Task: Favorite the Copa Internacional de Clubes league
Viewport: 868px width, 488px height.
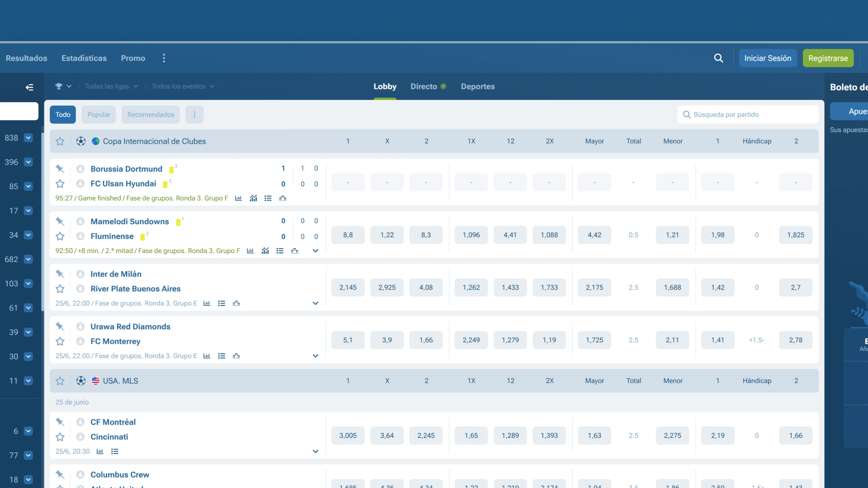Action: (x=60, y=141)
